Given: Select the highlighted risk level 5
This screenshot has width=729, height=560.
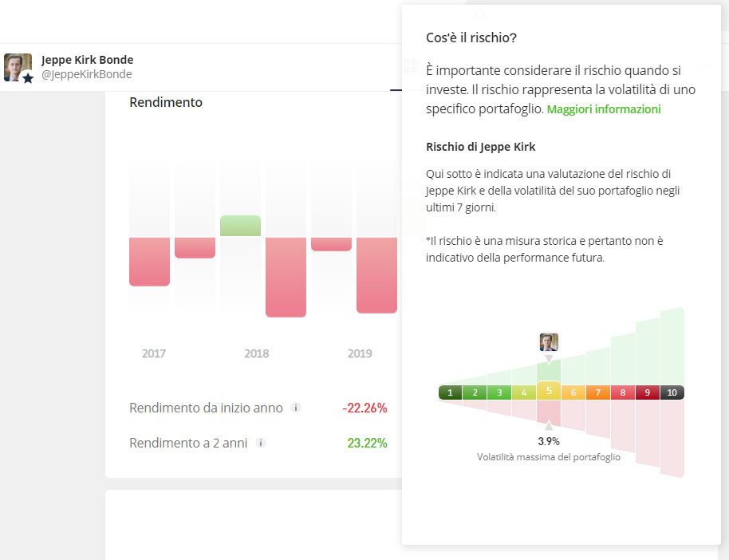Looking at the screenshot, I should [x=548, y=392].
